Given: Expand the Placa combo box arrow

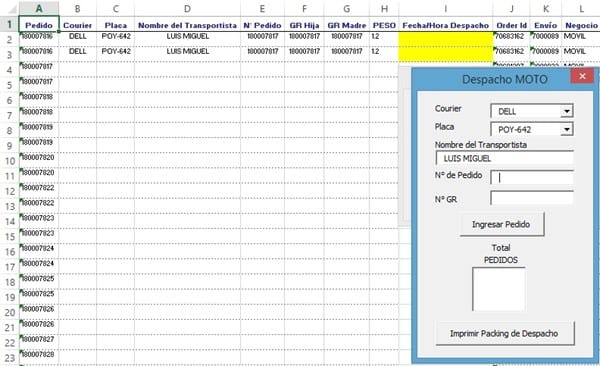Looking at the screenshot, I should click(566, 129).
